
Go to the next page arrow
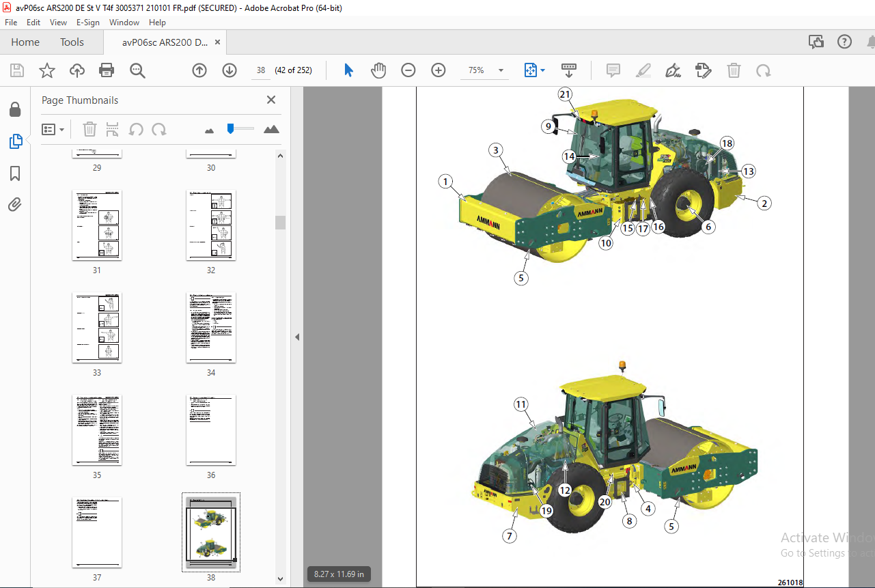click(x=230, y=70)
